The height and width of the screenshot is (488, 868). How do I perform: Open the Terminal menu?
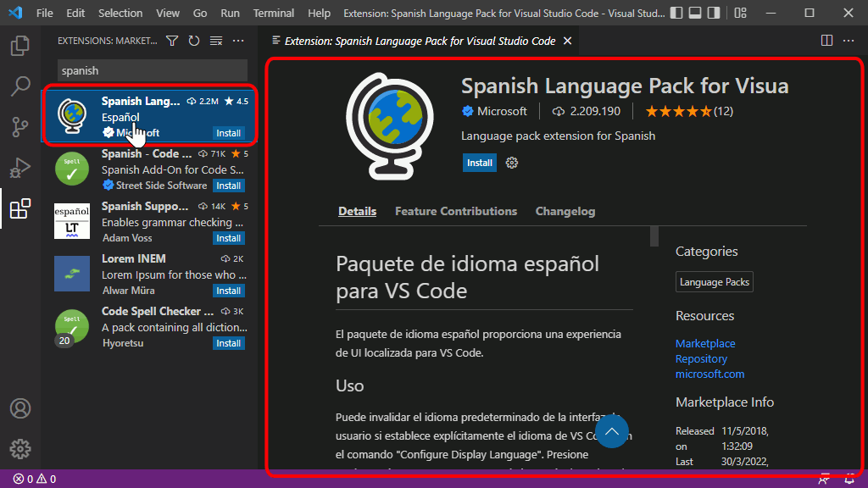click(274, 13)
